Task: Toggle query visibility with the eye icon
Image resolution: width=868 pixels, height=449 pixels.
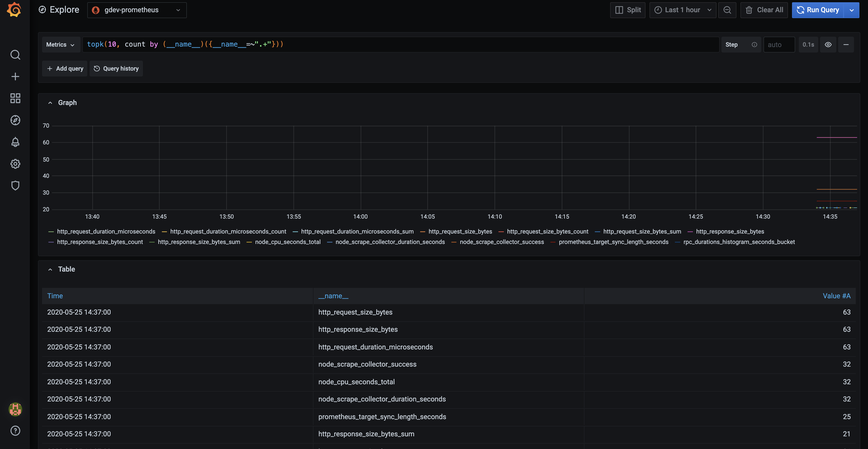Action: (828, 44)
